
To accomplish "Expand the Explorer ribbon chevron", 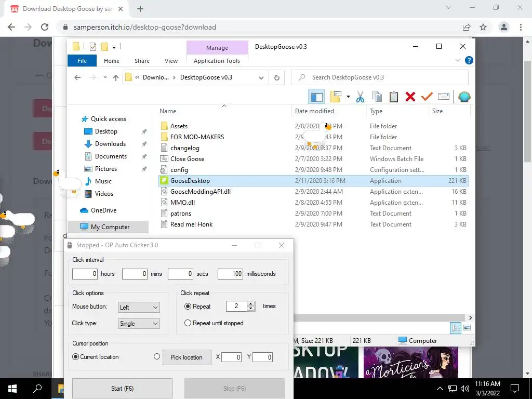I will 457,60.
